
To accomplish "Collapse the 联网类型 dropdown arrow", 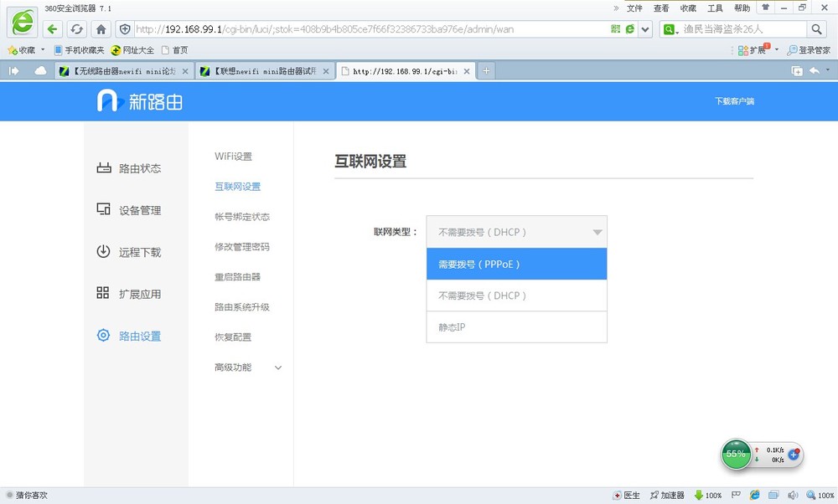I will coord(597,232).
